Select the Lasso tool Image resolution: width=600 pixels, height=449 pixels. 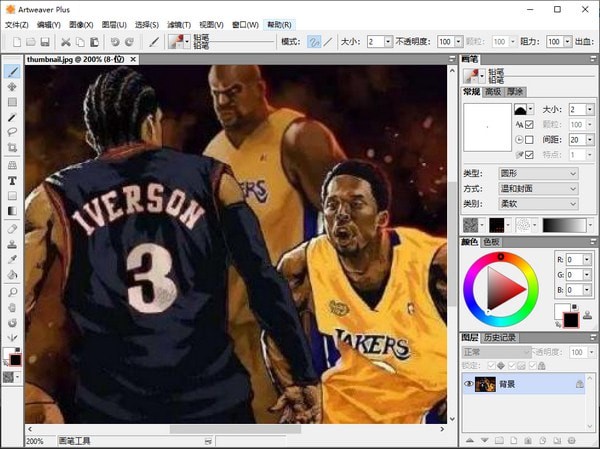12,132
